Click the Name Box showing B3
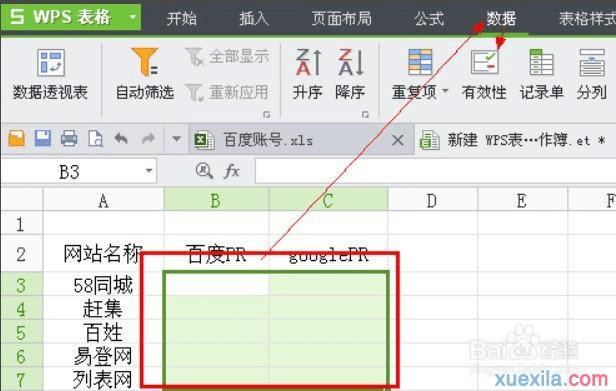The height and width of the screenshot is (391, 616). pyautogui.click(x=71, y=171)
